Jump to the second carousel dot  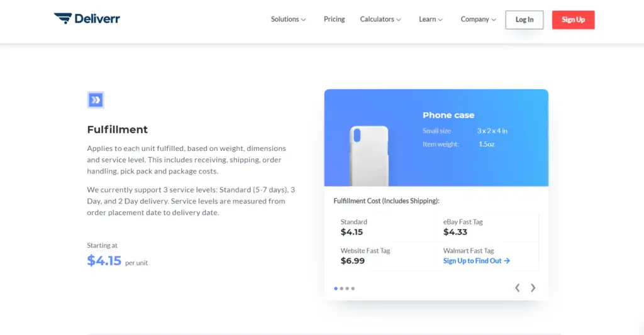click(x=341, y=288)
